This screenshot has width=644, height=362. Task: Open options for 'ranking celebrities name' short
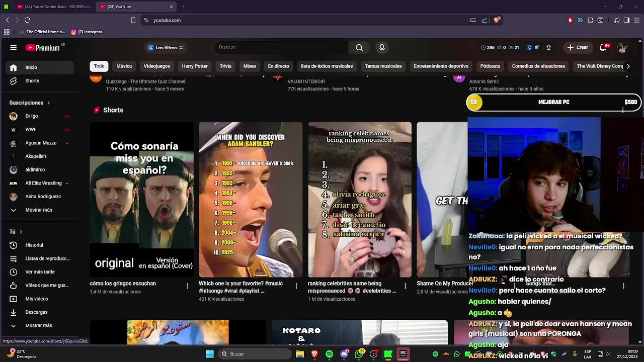pyautogui.click(x=406, y=286)
